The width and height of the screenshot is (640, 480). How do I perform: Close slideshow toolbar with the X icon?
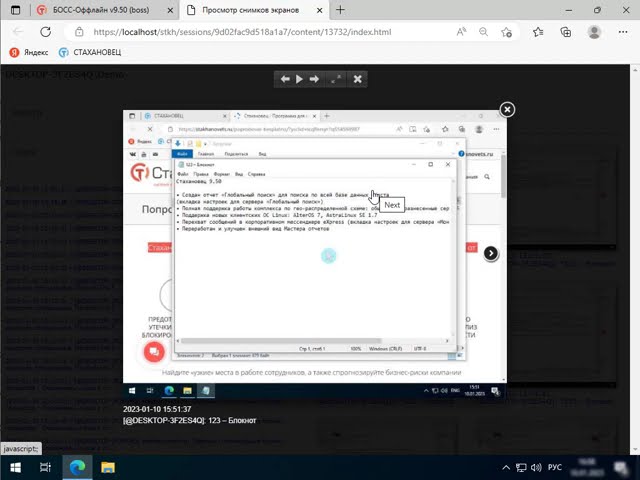358,79
